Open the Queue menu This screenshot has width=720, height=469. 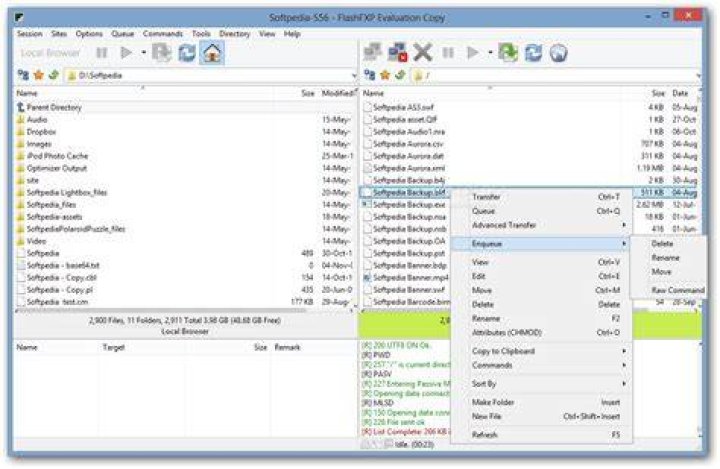click(x=123, y=34)
